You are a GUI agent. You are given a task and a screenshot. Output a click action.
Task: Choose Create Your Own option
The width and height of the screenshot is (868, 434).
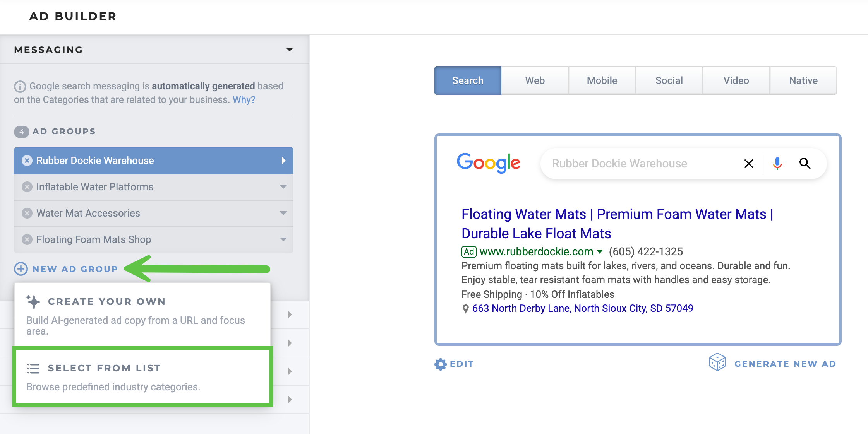(143, 314)
